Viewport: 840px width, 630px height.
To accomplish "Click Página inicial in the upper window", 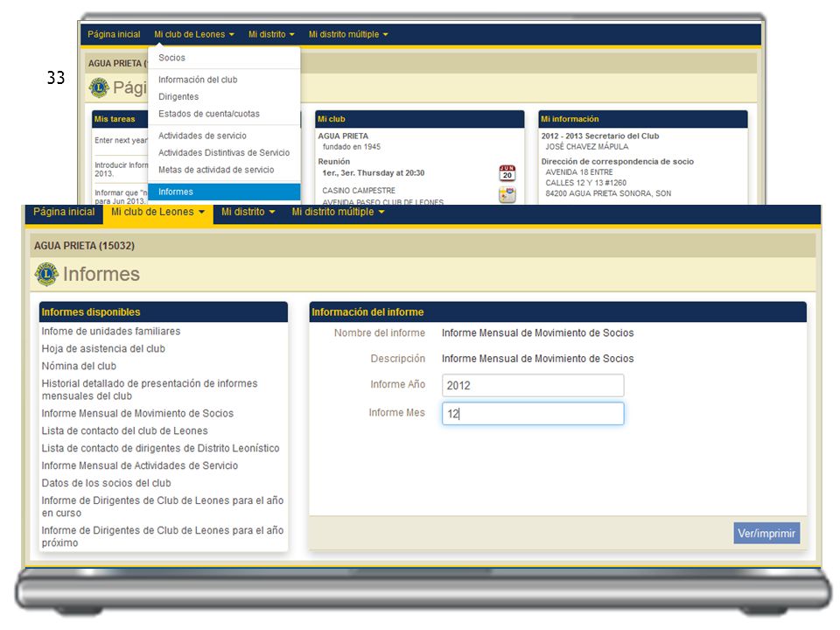I will [x=114, y=34].
